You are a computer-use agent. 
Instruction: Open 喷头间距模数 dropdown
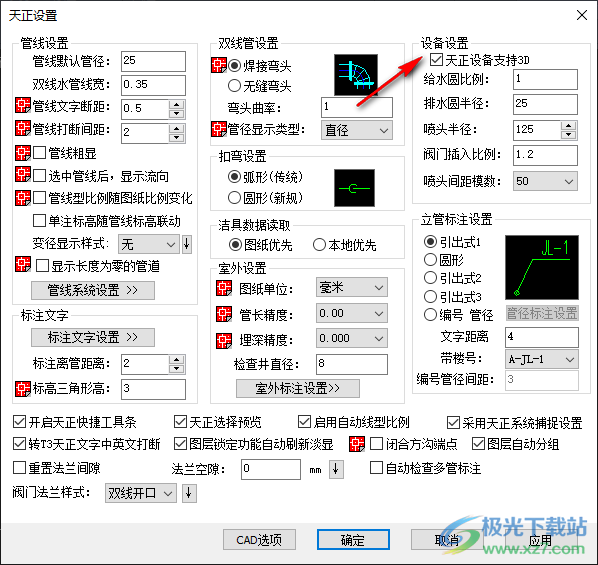point(545,181)
